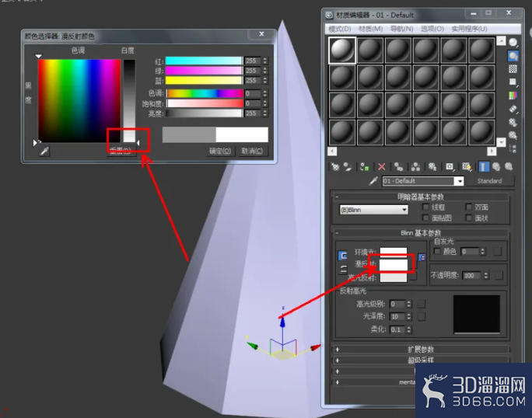Click sample slots scroll down arrow

coord(501,142)
